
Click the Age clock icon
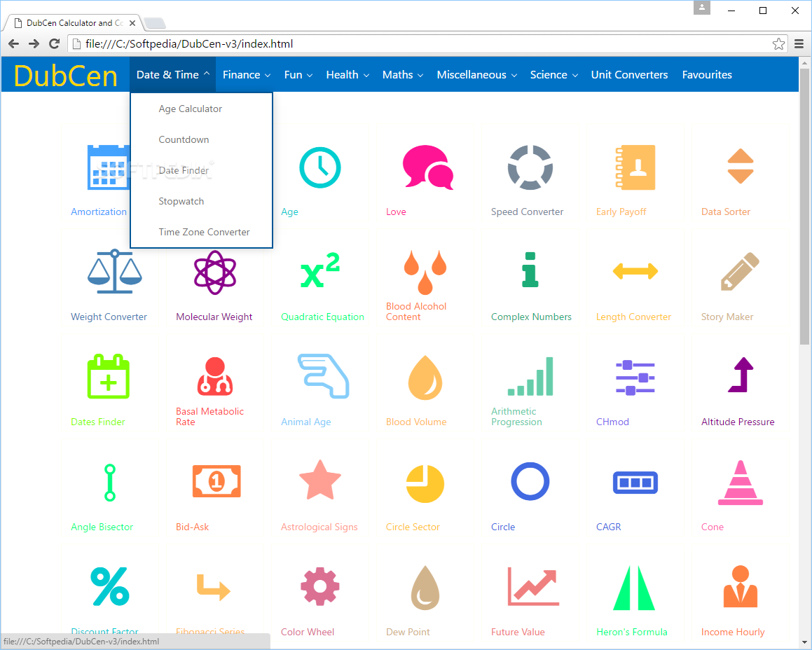coord(320,167)
